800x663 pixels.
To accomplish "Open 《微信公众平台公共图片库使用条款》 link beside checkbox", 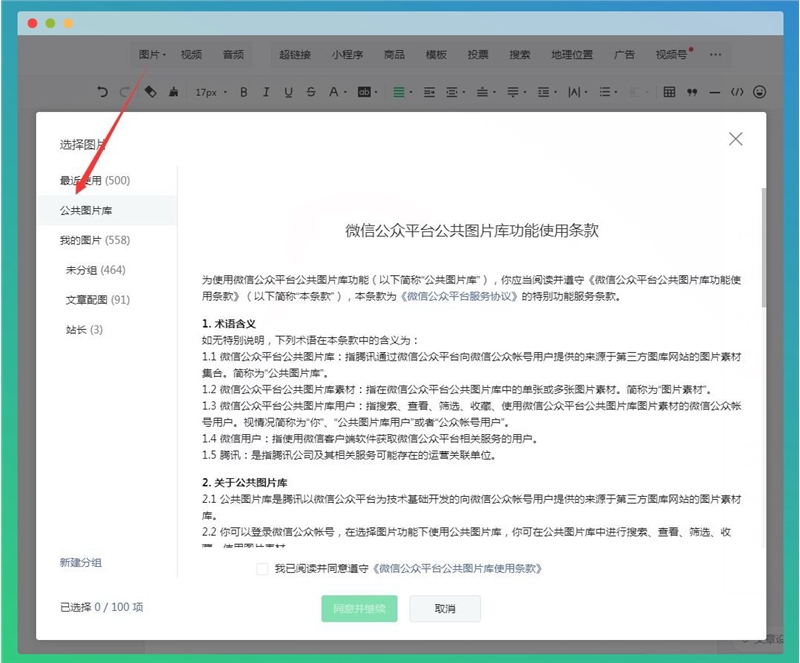I will point(457,568).
